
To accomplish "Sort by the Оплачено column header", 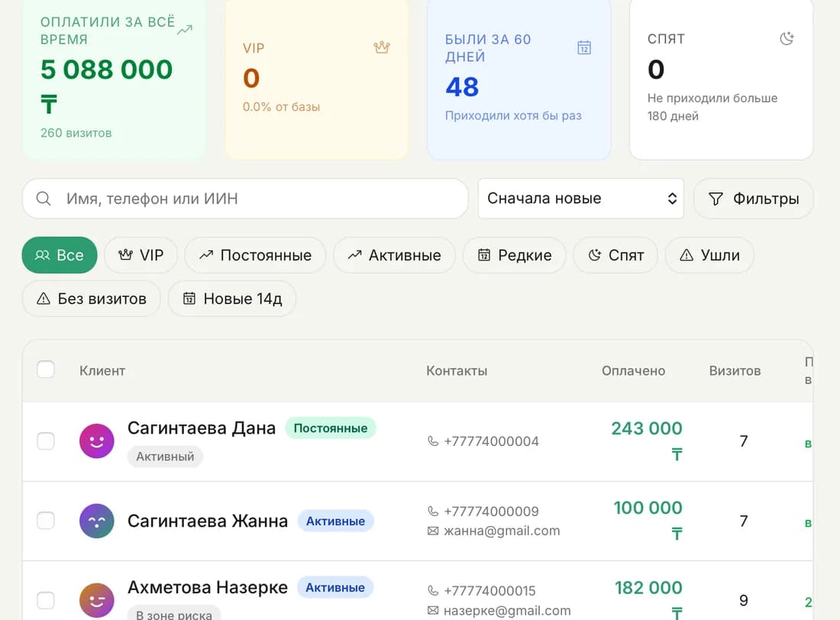I will point(633,371).
